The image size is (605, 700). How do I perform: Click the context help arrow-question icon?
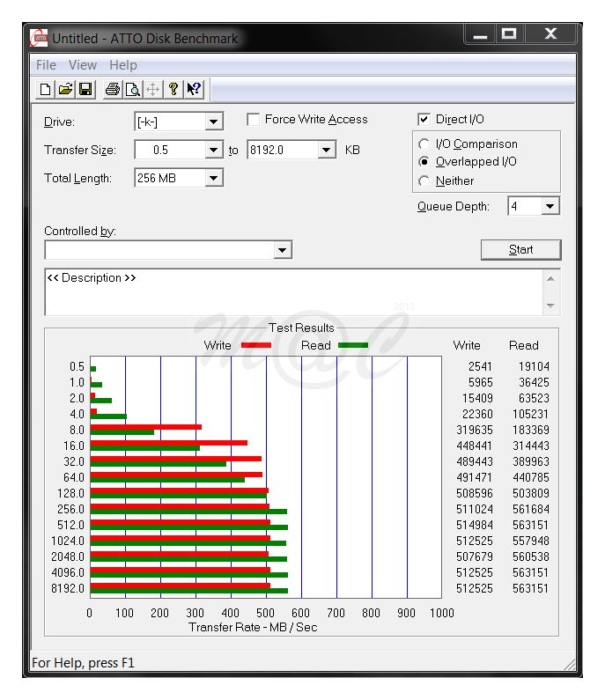click(194, 89)
